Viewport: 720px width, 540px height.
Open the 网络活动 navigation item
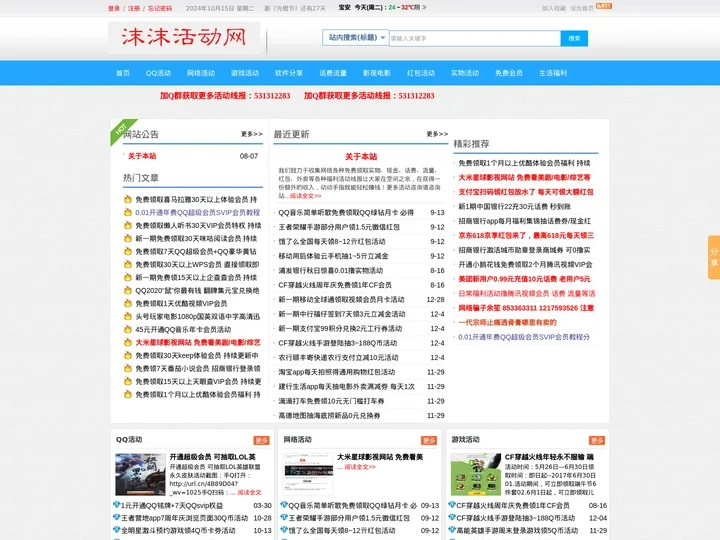201,73
